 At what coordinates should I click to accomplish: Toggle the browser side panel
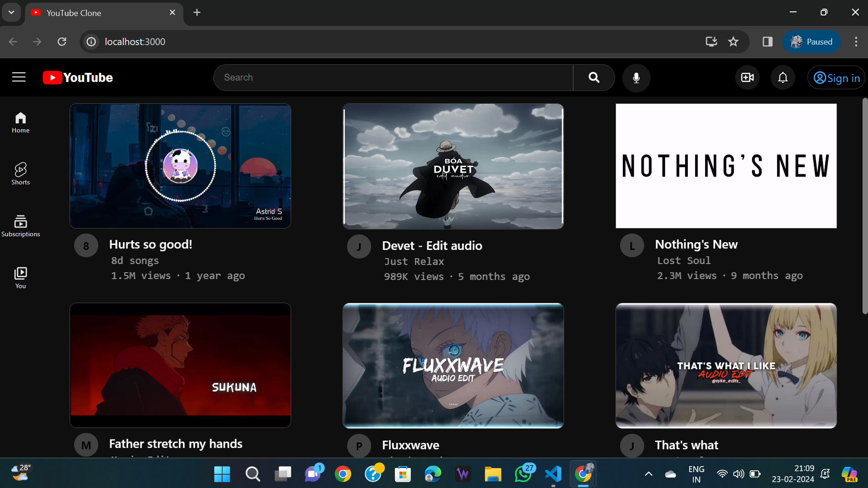coord(767,42)
